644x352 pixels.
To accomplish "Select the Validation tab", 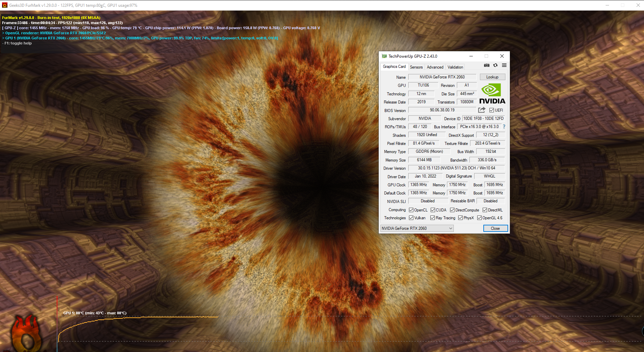I will pos(455,67).
